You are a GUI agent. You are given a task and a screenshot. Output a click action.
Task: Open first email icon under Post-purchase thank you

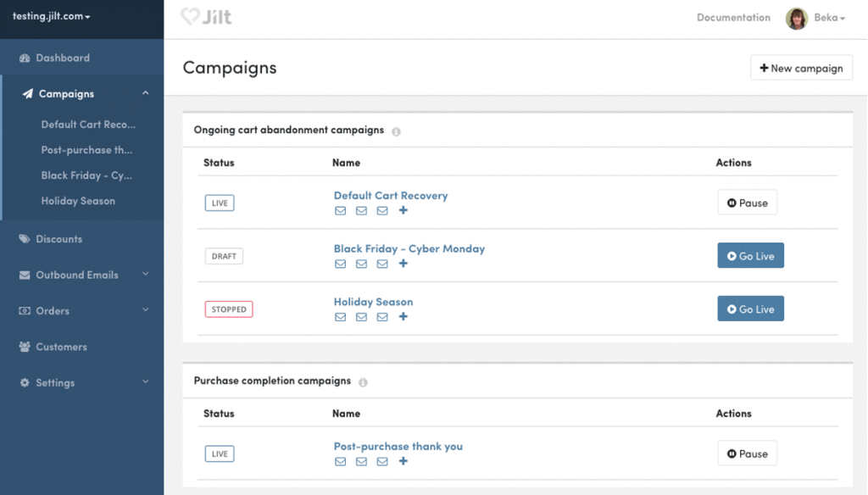[x=341, y=461]
